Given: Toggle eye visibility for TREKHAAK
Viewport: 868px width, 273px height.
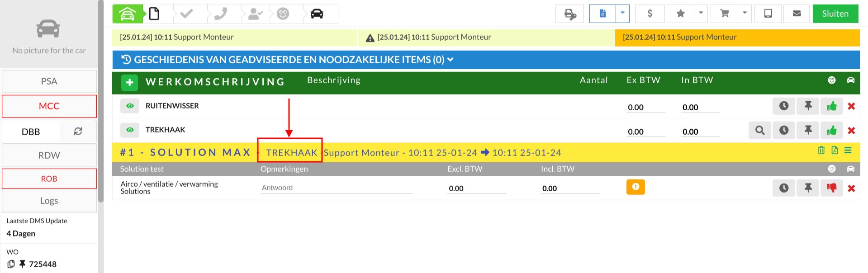Looking at the screenshot, I should pos(130,130).
